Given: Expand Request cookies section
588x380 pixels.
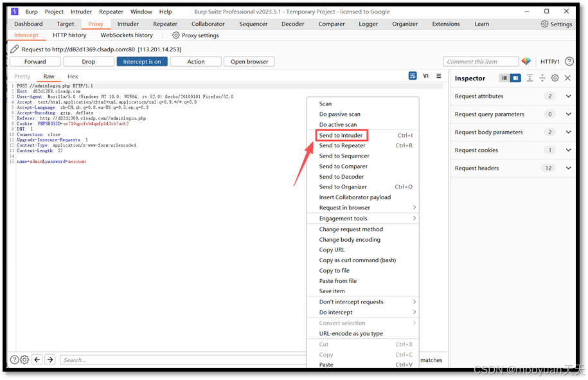Looking at the screenshot, I should (x=569, y=150).
